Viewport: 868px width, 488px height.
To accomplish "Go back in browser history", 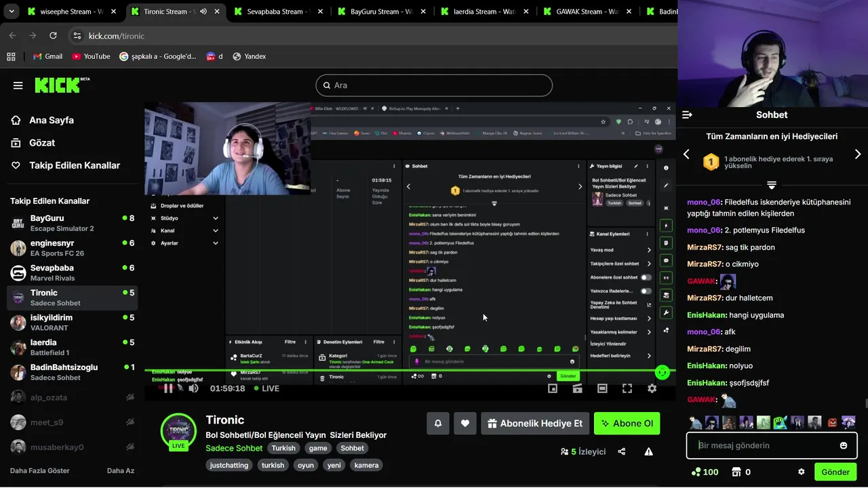I will point(13,35).
